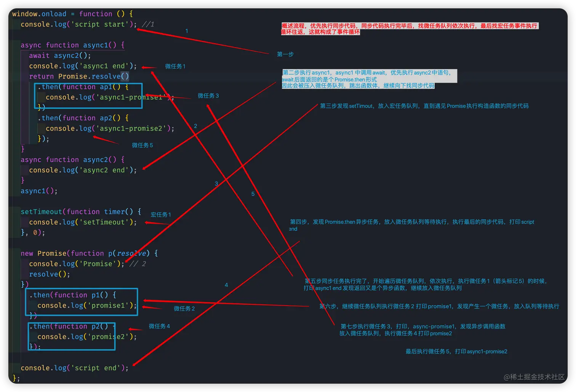576x392 pixels.
Task: Click the red highlighted 概述流程 summary banner
Action: tap(410, 29)
